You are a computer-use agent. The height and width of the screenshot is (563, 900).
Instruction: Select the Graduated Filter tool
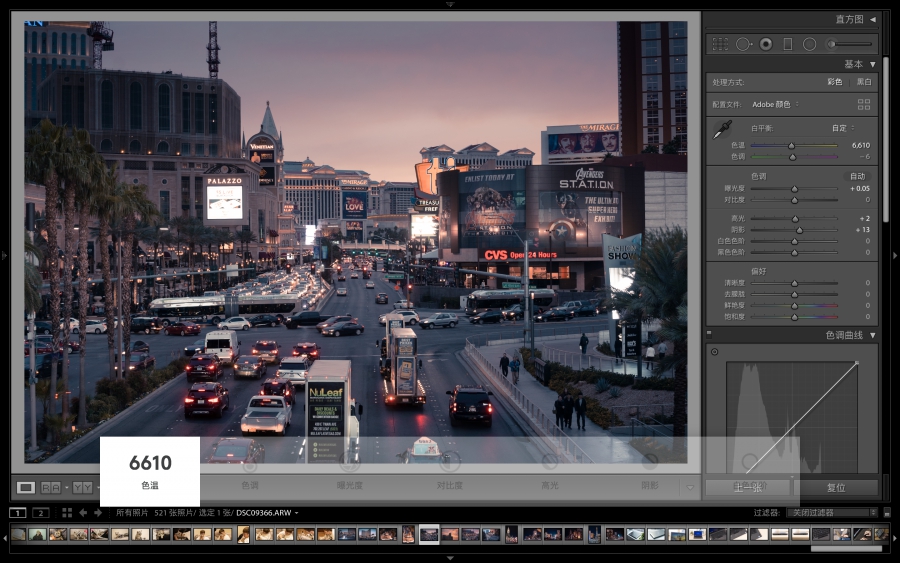point(788,44)
